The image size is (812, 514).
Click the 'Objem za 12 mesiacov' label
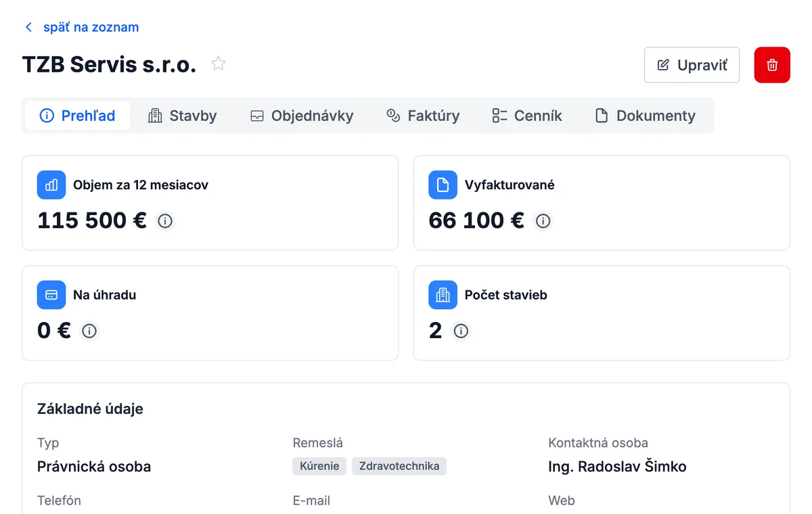(x=141, y=185)
